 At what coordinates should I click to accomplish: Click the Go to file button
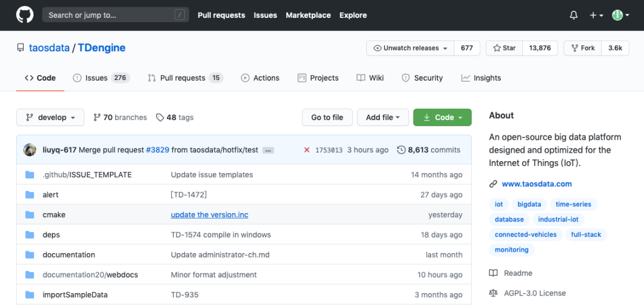[x=327, y=118]
